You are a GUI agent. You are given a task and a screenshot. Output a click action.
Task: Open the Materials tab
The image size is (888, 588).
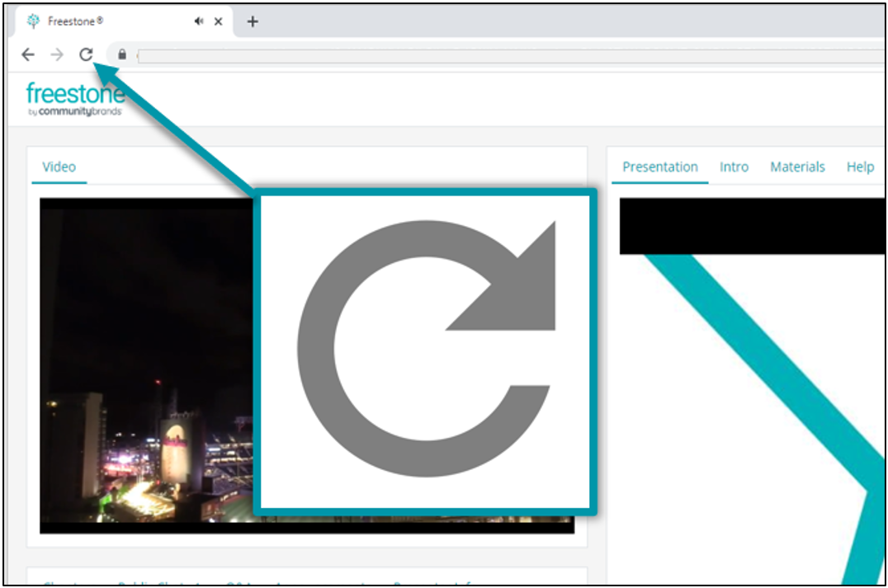797,167
